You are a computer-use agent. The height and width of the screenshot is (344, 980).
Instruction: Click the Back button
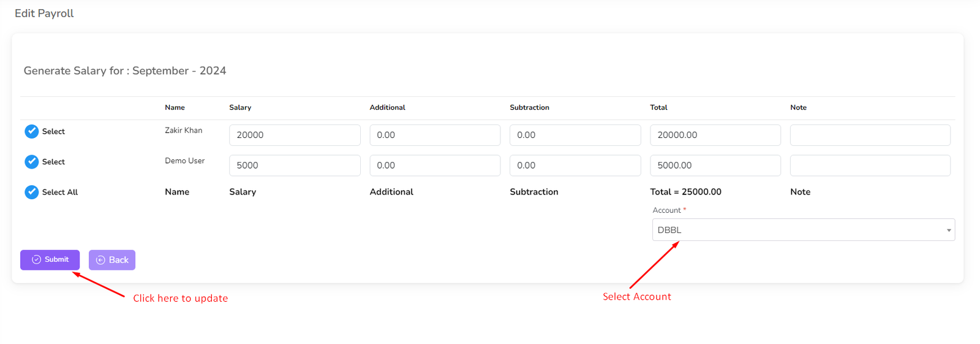click(x=112, y=260)
